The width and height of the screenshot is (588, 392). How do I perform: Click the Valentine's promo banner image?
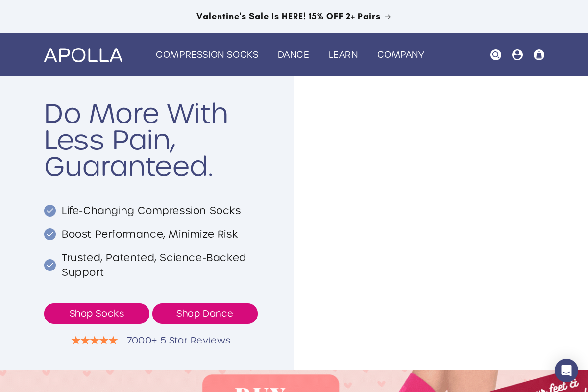click(294, 381)
